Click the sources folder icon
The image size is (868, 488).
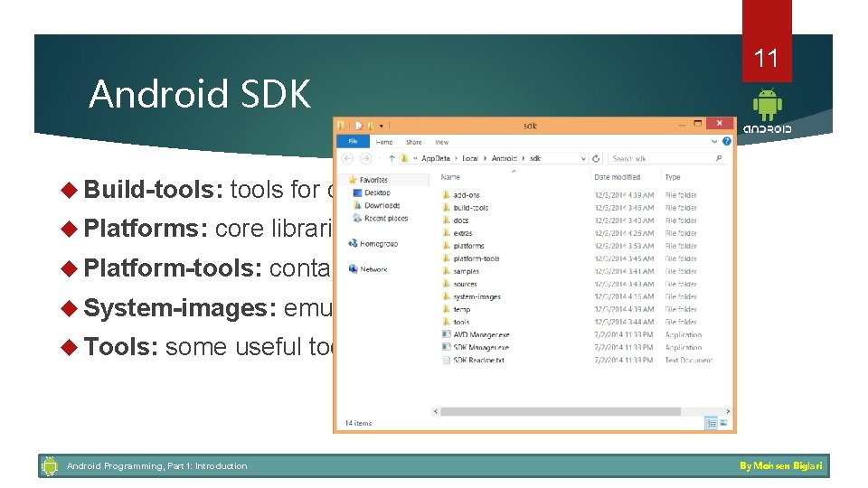pyautogui.click(x=446, y=284)
